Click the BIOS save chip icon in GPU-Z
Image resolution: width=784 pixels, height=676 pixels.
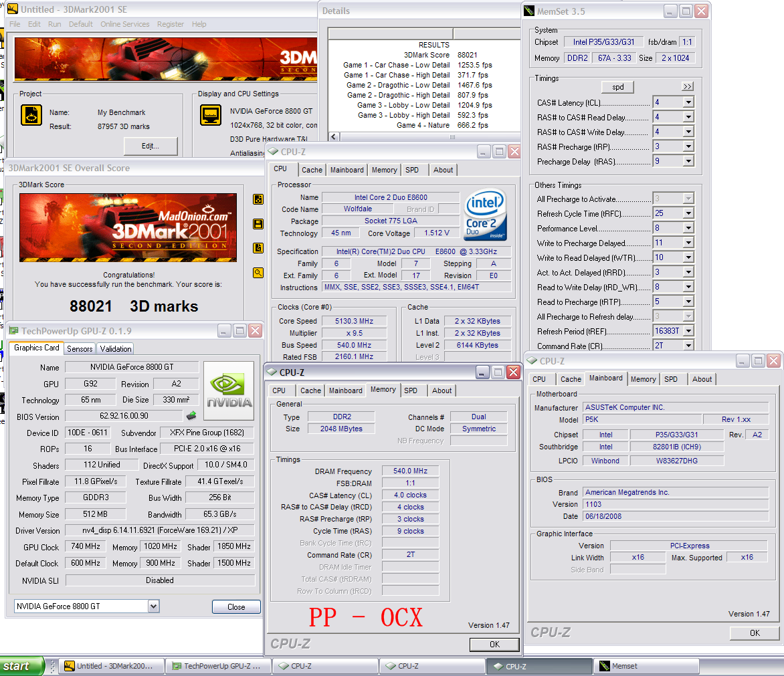point(191,416)
